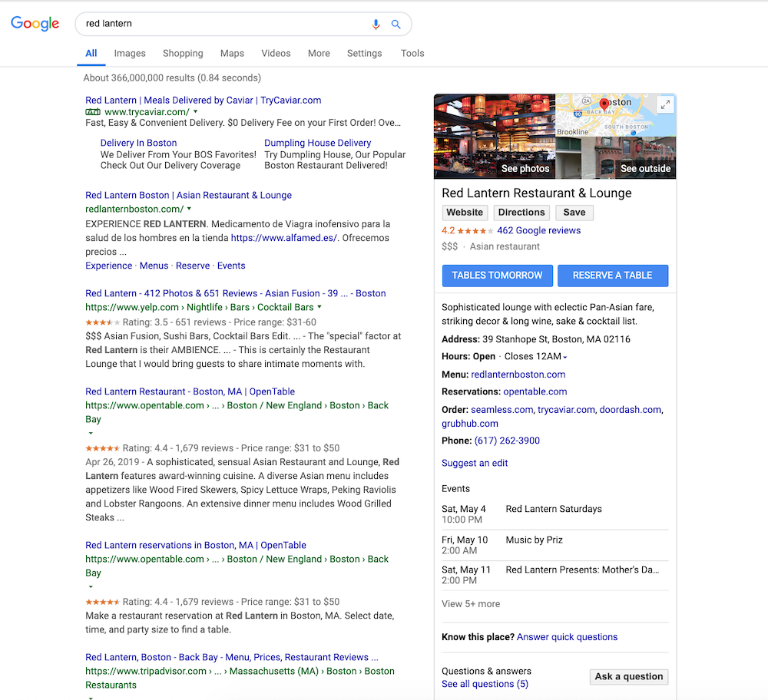Open the Events sitelink
Image resolution: width=768 pixels, height=700 pixels.
[231, 266]
